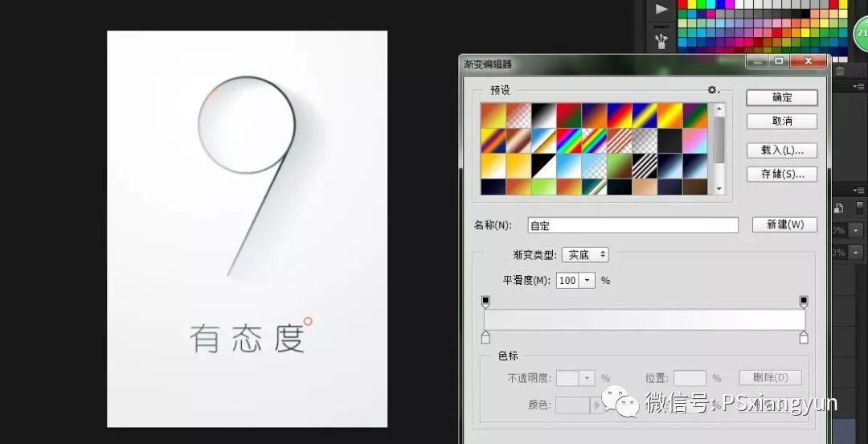This screenshot has height=444, width=868.
Task: Click the smoothness value field showing 100
Action: click(x=567, y=281)
